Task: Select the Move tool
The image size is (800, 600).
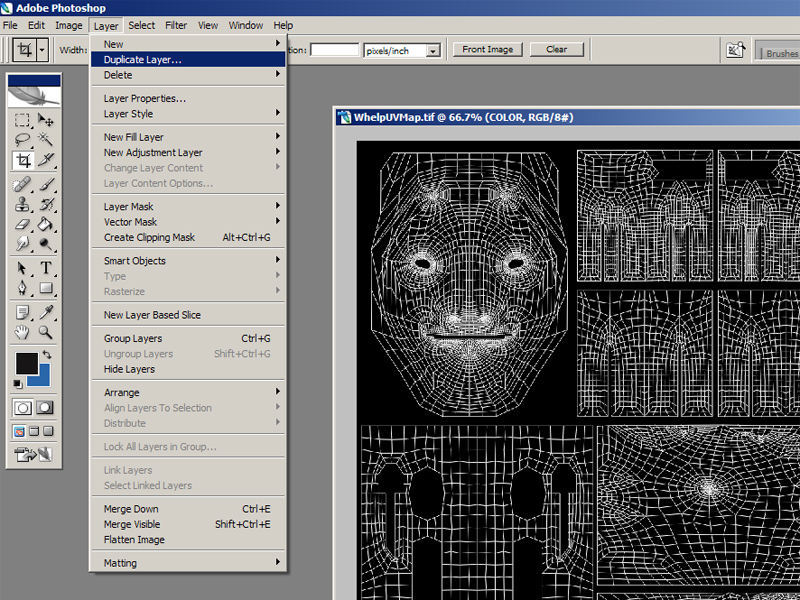Action: click(46, 120)
